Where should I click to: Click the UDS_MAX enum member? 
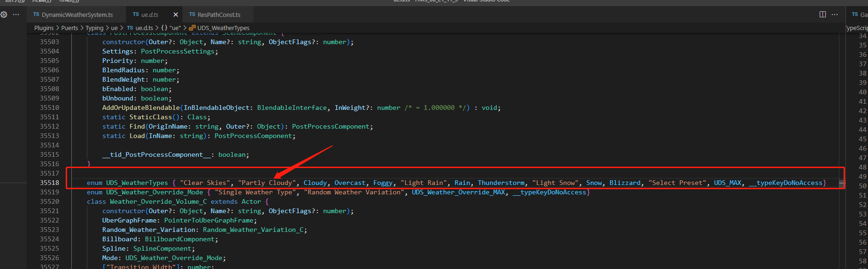pos(728,183)
